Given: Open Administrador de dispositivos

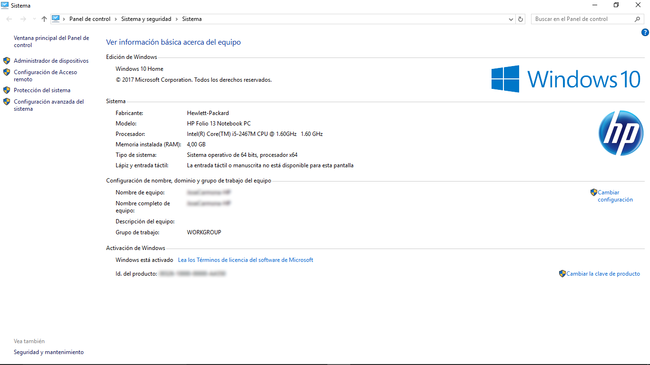Looking at the screenshot, I should click(51, 61).
